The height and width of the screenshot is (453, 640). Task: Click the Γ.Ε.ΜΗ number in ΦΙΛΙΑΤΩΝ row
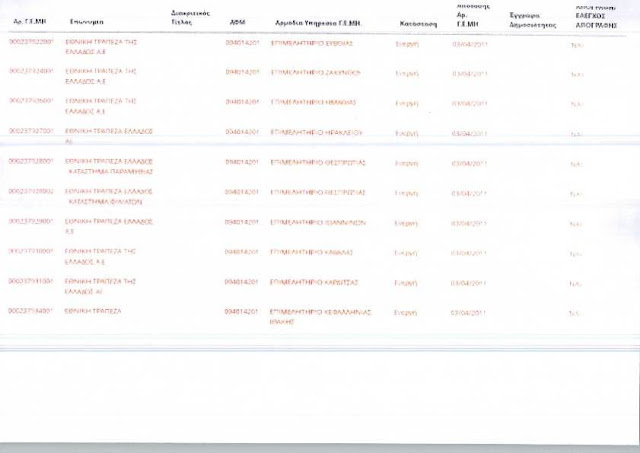click(31, 191)
